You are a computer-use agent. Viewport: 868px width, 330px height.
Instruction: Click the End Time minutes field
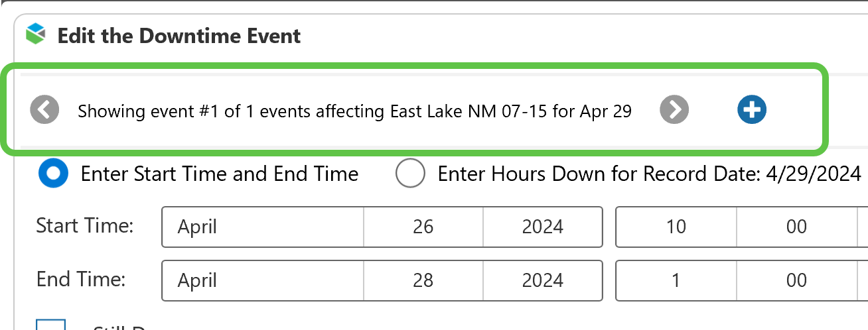(x=796, y=280)
